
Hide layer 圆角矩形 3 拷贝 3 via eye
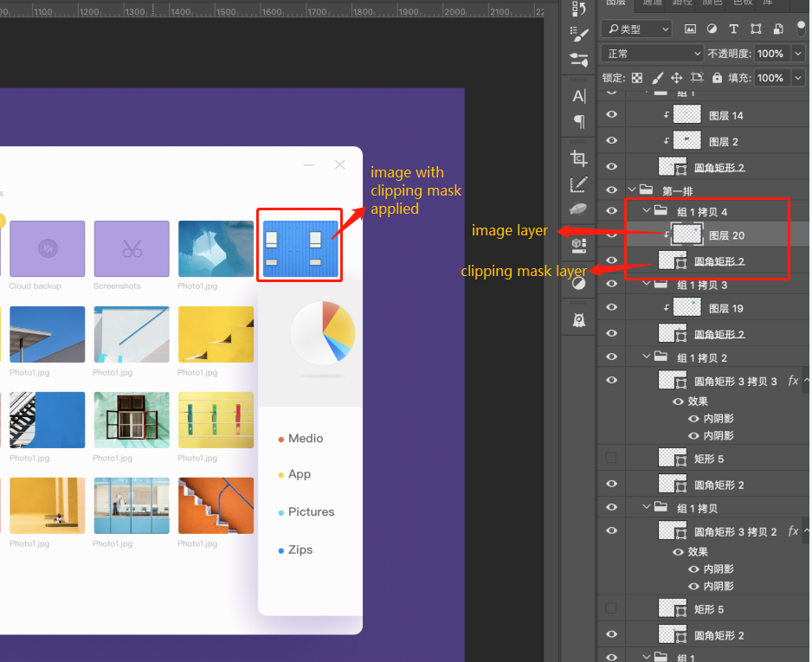(611, 380)
